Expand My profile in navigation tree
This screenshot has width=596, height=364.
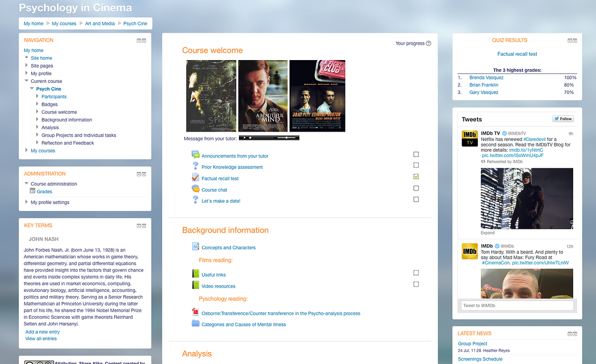[x=27, y=73]
